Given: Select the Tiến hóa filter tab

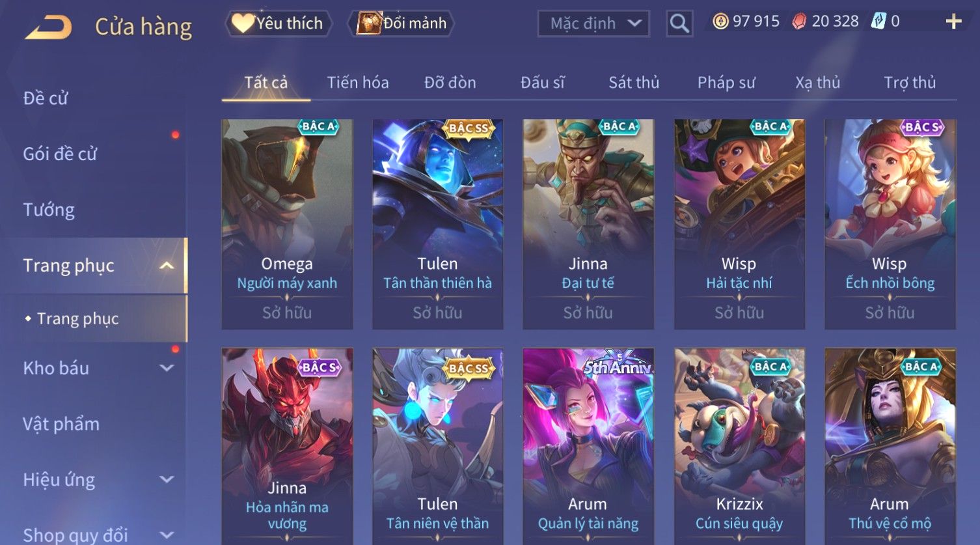Looking at the screenshot, I should coord(358,83).
